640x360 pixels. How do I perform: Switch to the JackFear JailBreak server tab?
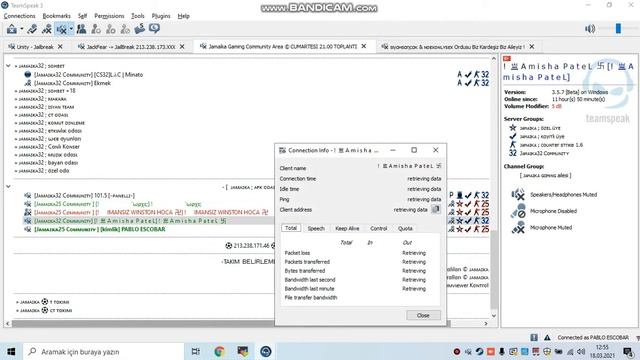(131, 47)
